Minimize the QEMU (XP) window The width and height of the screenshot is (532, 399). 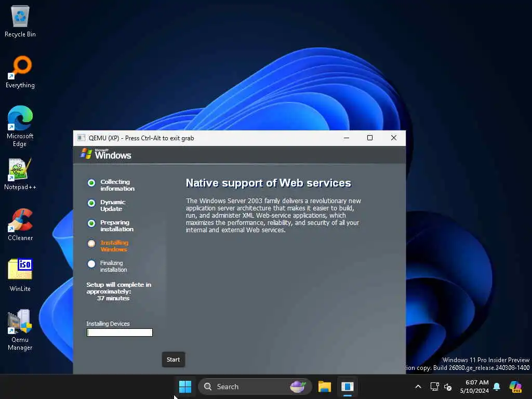tap(347, 138)
